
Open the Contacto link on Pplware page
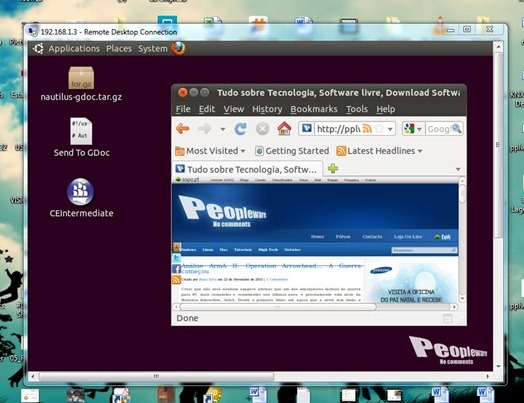[372, 237]
